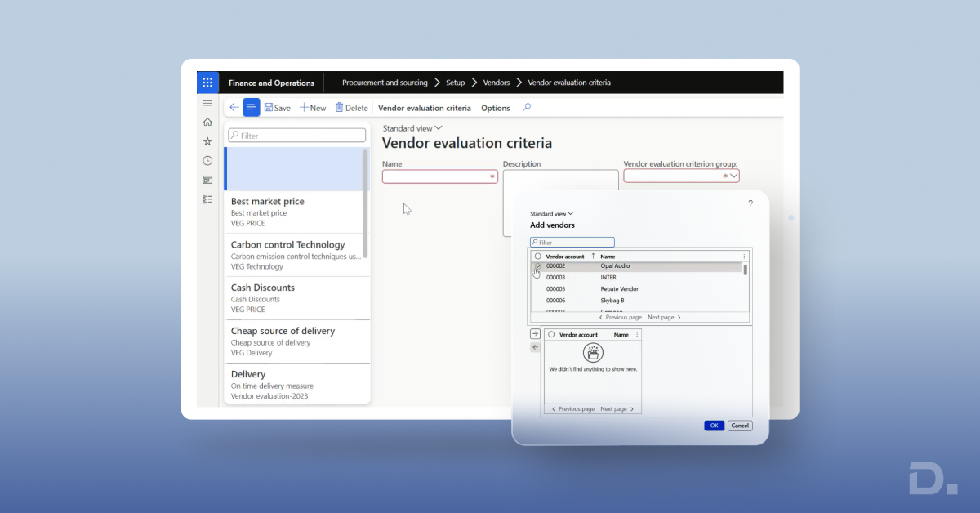980x513 pixels.
Task: Delete the current criterion record
Action: pos(352,108)
